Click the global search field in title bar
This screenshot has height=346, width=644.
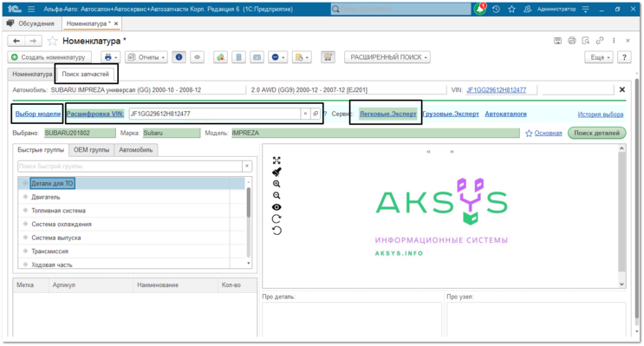(400, 9)
